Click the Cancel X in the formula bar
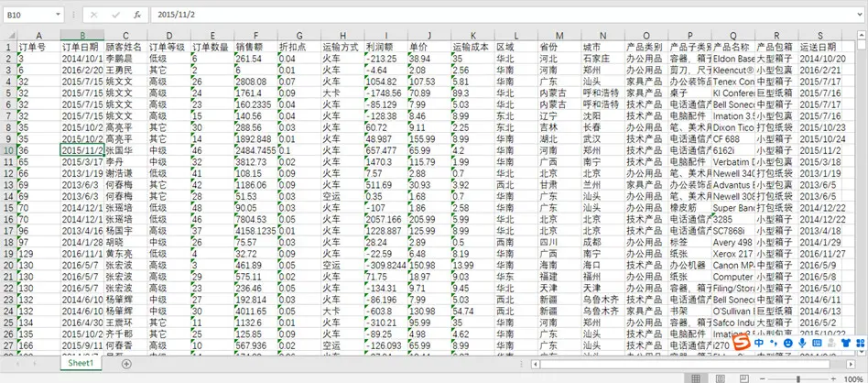 coord(94,15)
